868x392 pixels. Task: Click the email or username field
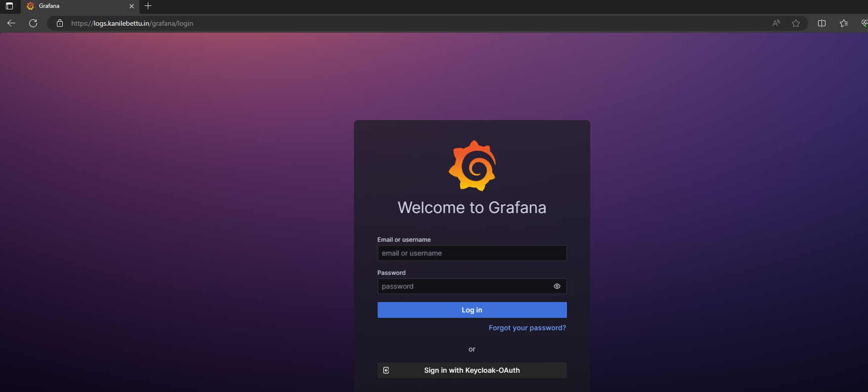[x=472, y=253]
